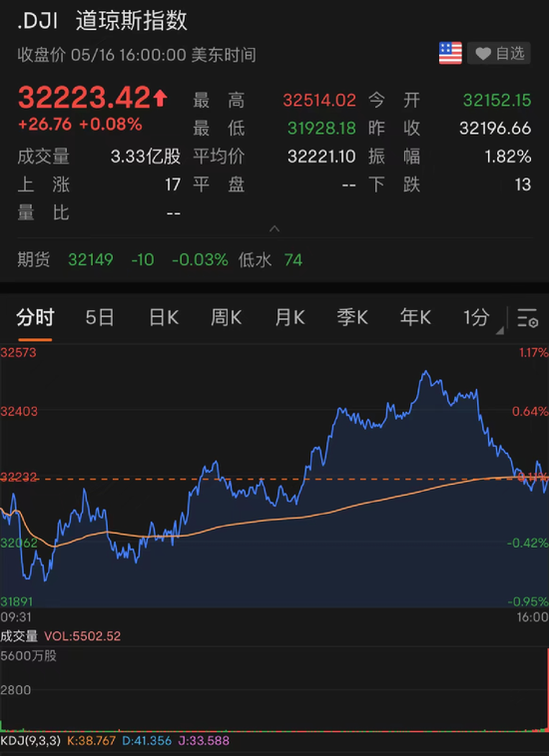The width and height of the screenshot is (549, 756).
Task: Switch to the 5日 tab
Action: coord(100,318)
